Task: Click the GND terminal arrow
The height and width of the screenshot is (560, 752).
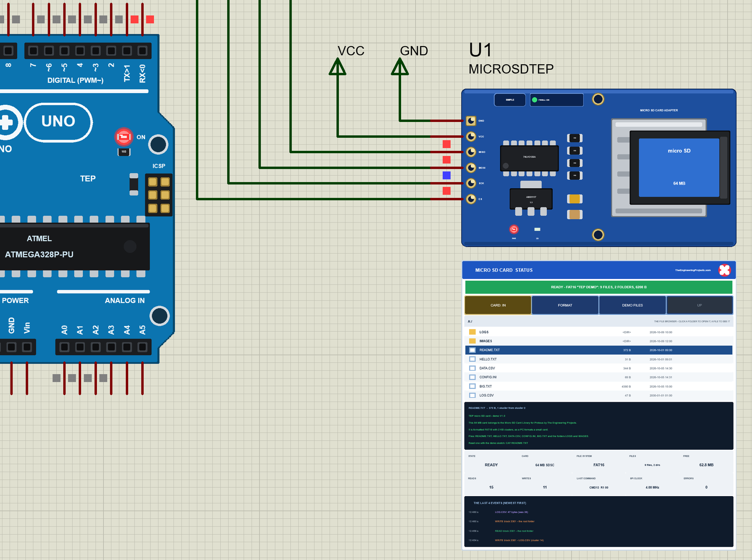Action: point(400,66)
